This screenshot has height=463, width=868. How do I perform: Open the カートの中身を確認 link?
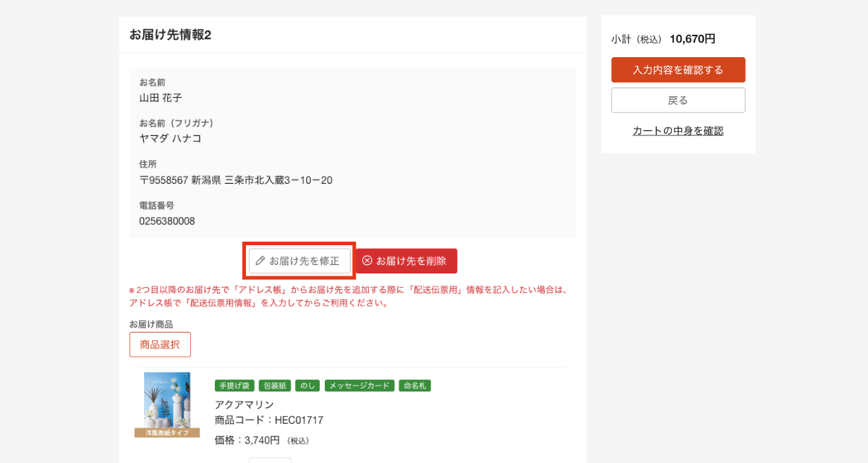pyautogui.click(x=678, y=131)
